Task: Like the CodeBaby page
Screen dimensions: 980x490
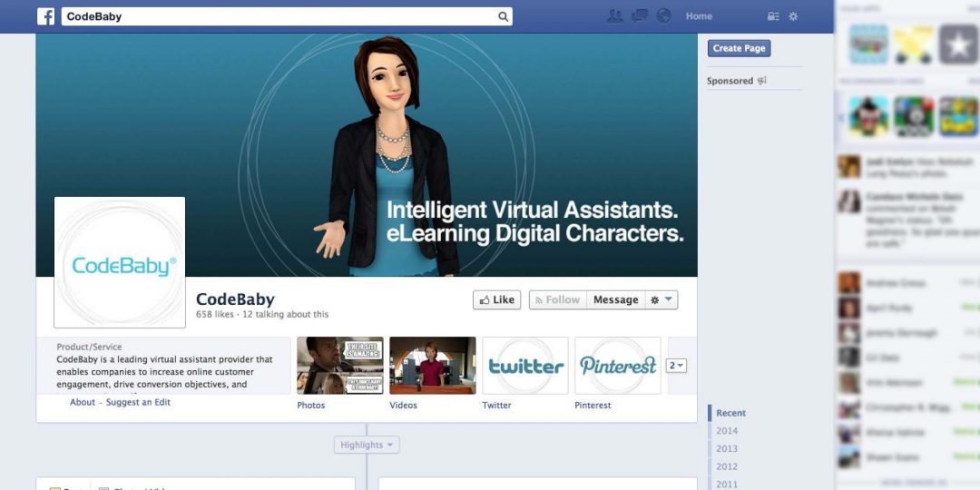Action: (x=496, y=300)
